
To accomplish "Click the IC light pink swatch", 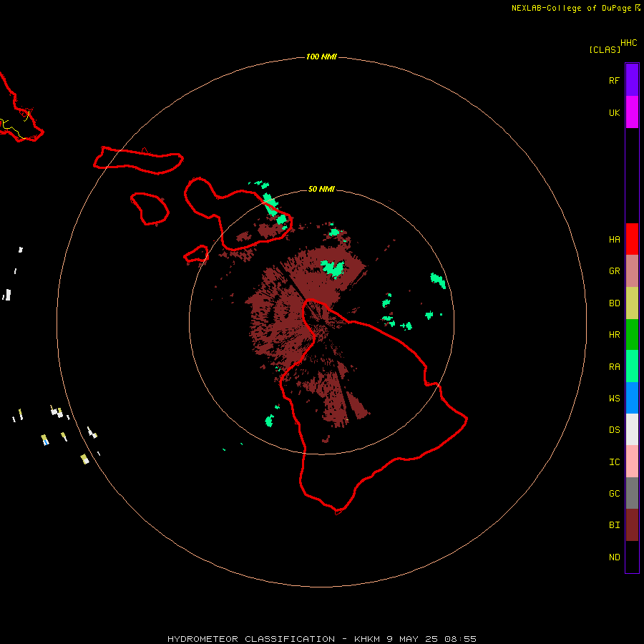I will point(632,462).
